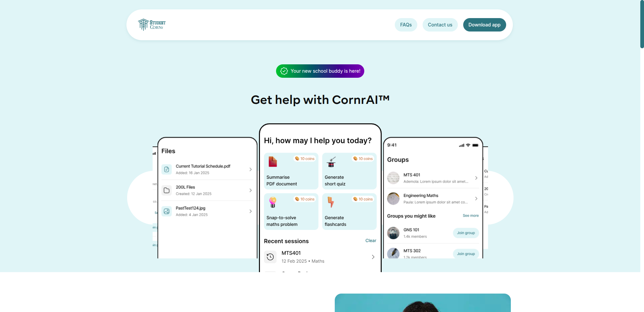Click 'Hi, how may I help you today?' text

(x=318, y=140)
